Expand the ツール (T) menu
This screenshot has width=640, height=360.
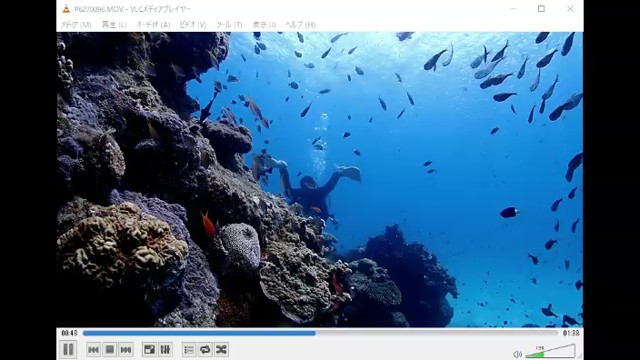pyautogui.click(x=229, y=24)
